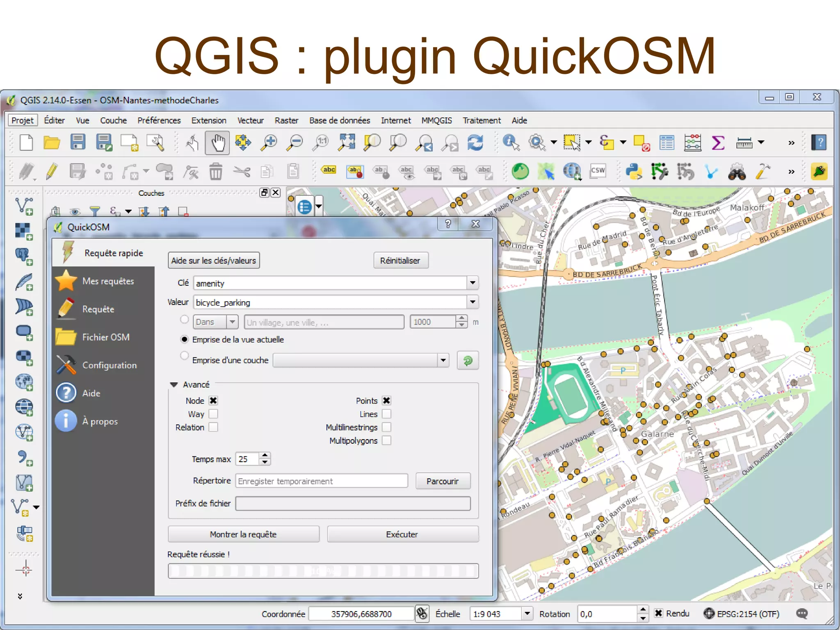Image resolution: width=840 pixels, height=630 pixels.
Task: Open the Dans location type dropdown
Action: click(x=232, y=322)
